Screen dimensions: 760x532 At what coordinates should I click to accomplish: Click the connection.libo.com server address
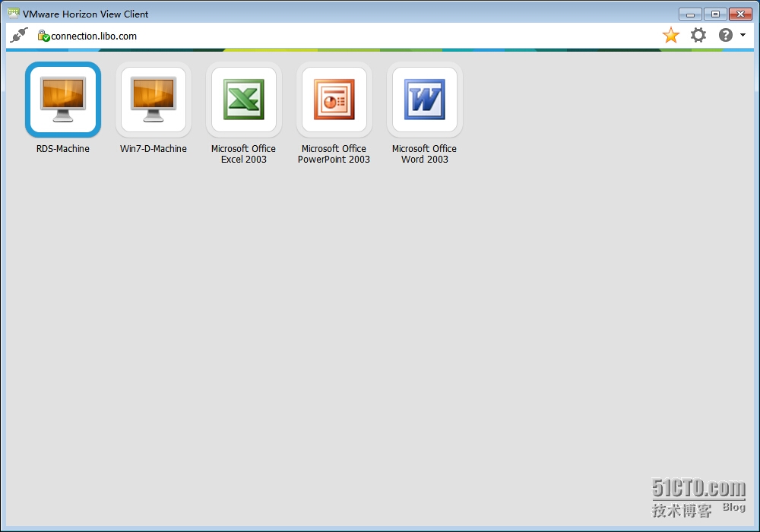(94, 36)
